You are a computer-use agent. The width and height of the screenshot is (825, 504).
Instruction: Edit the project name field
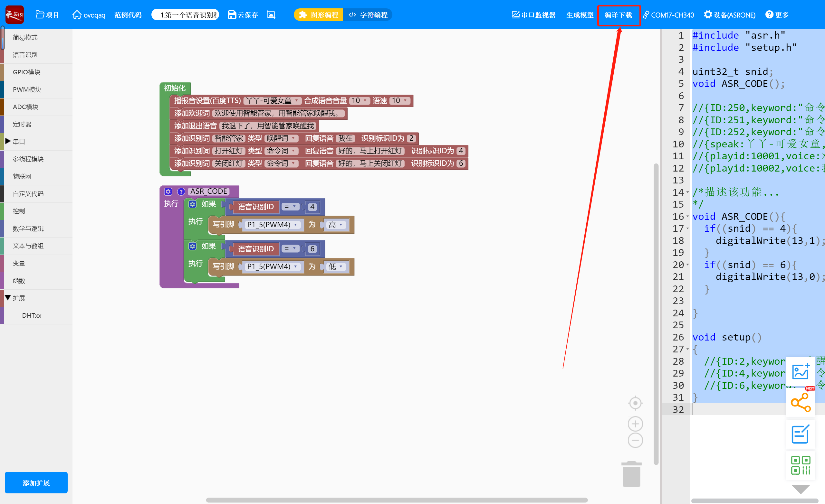[186, 15]
